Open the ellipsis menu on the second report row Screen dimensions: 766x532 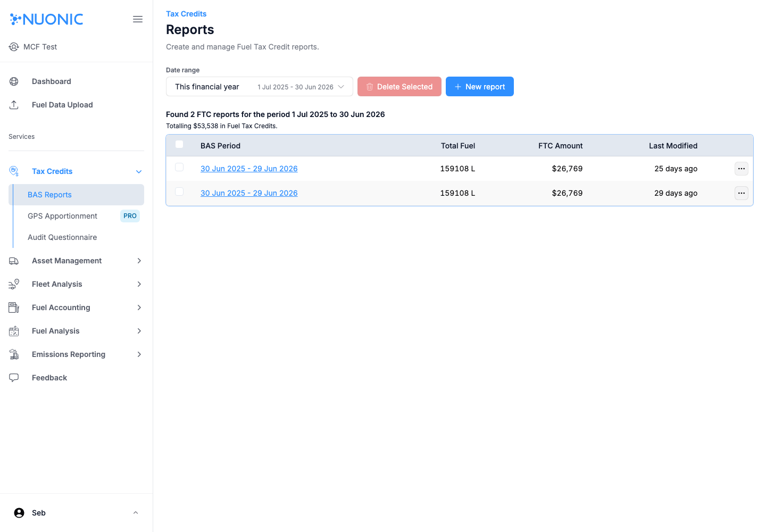tap(741, 193)
